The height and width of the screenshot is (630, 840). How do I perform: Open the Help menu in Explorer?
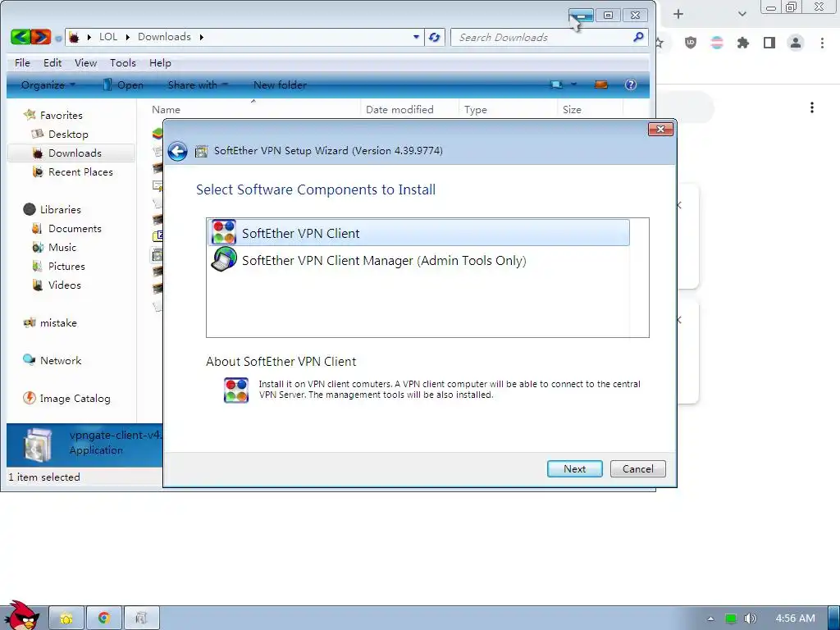pyautogui.click(x=160, y=62)
